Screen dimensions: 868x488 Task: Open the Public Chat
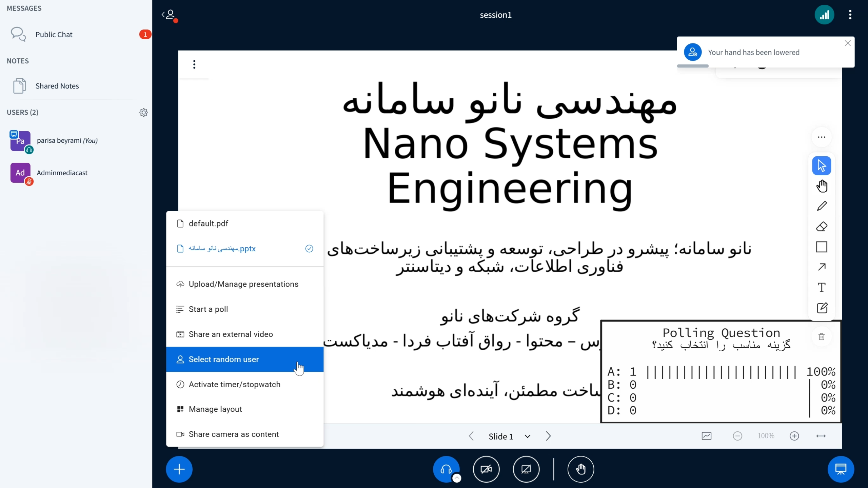54,35
